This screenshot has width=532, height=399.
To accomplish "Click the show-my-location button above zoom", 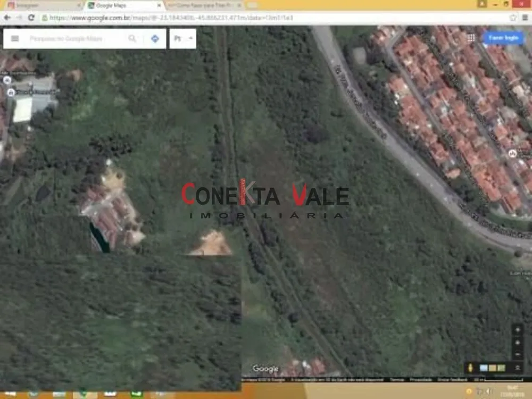I will [518, 329].
